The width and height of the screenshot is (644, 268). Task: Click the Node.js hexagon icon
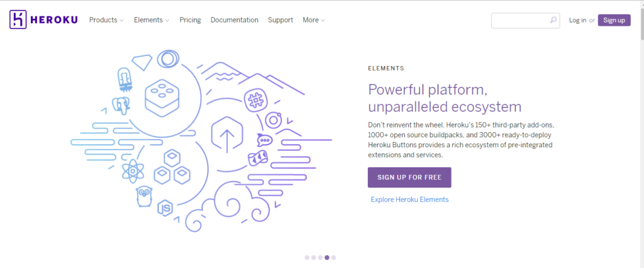click(x=165, y=207)
